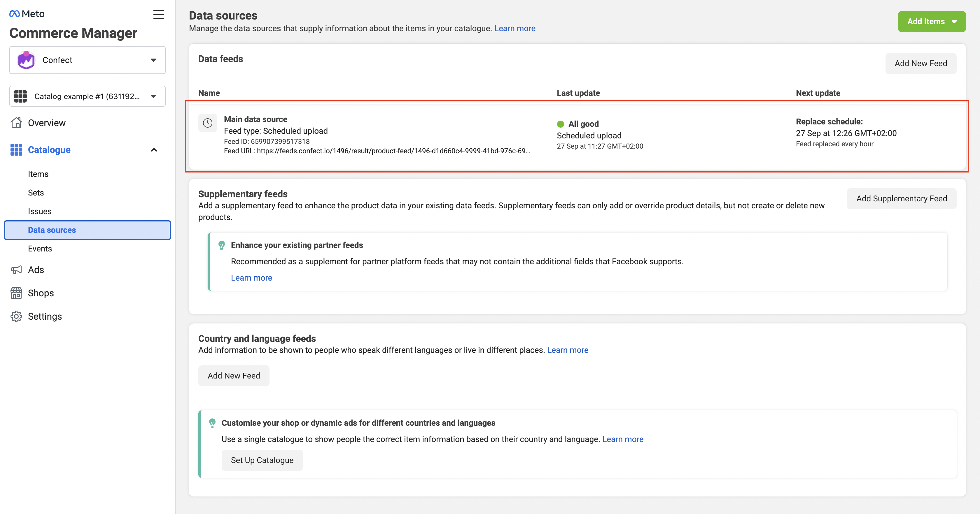Click last update time 27 Sep at 11:27
The width and height of the screenshot is (980, 514).
pyautogui.click(x=600, y=146)
